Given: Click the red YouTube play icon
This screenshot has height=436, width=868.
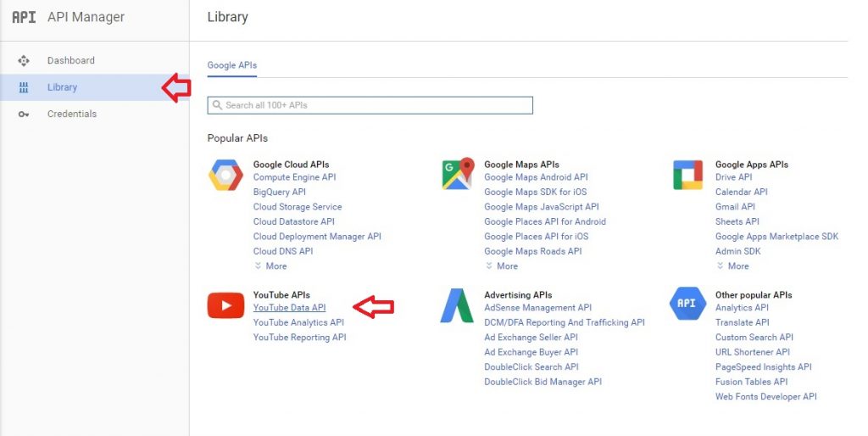Looking at the screenshot, I should 225,305.
